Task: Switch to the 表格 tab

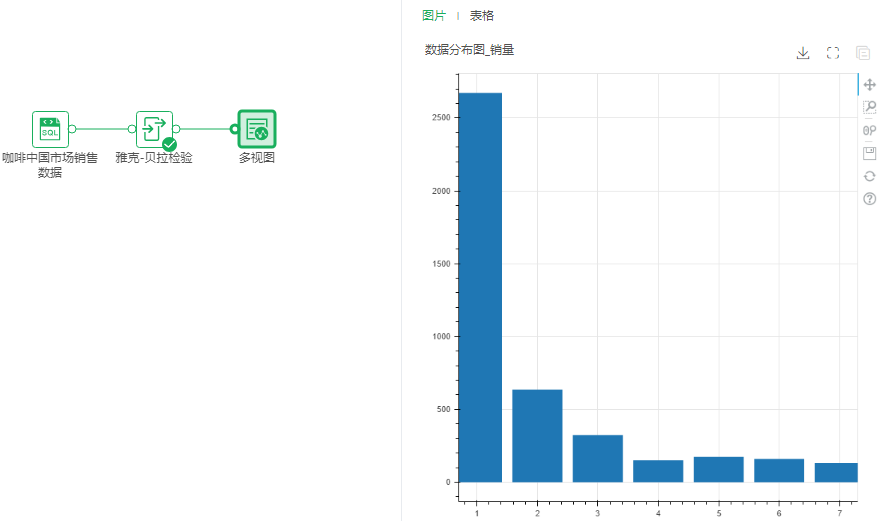Action: coord(482,16)
